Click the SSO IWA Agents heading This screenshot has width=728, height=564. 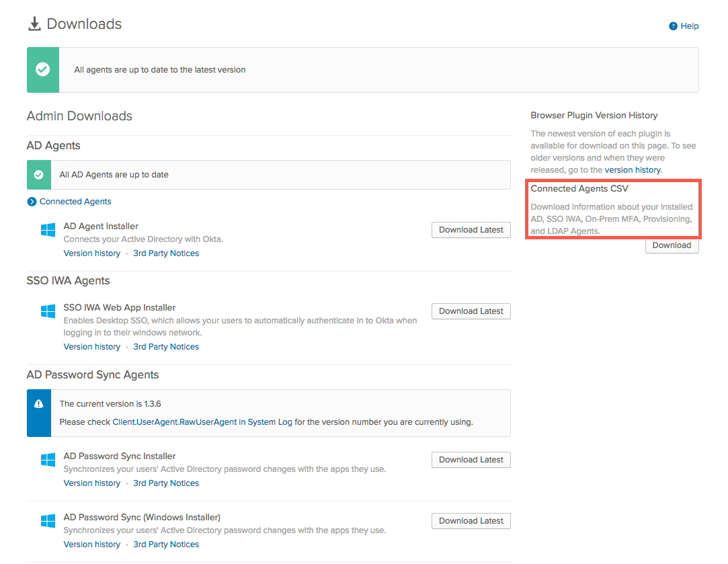(x=68, y=280)
